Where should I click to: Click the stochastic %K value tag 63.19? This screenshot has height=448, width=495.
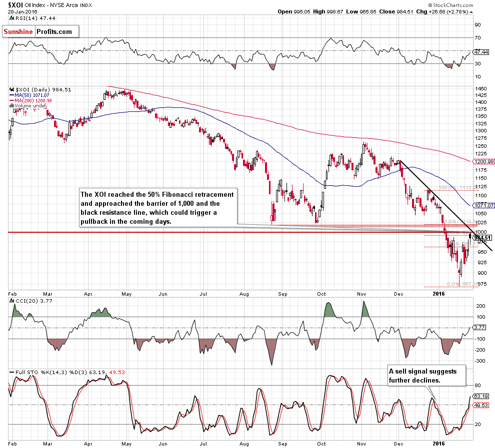point(481,396)
